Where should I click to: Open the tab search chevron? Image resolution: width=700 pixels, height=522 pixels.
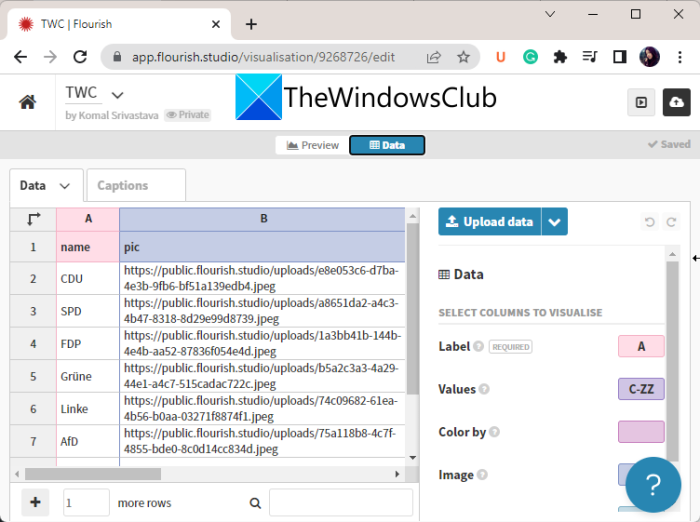pos(550,14)
